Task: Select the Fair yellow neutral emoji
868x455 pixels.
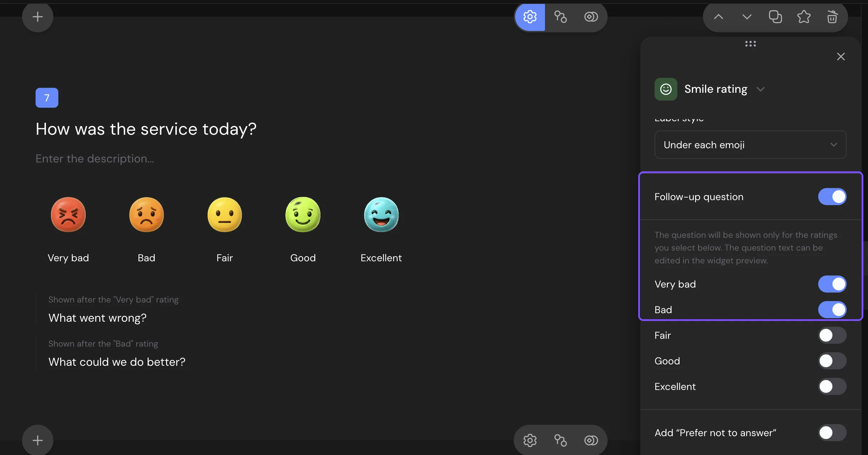Action: 225,214
